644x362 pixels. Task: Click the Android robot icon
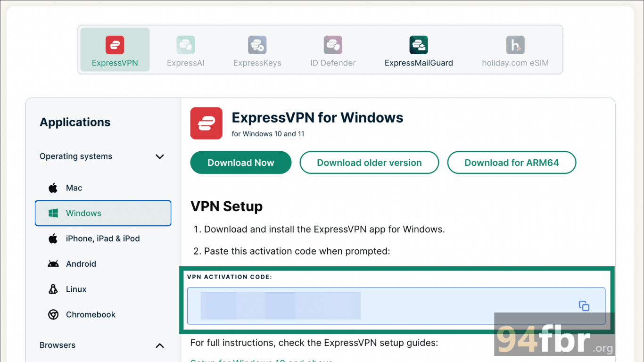click(53, 264)
